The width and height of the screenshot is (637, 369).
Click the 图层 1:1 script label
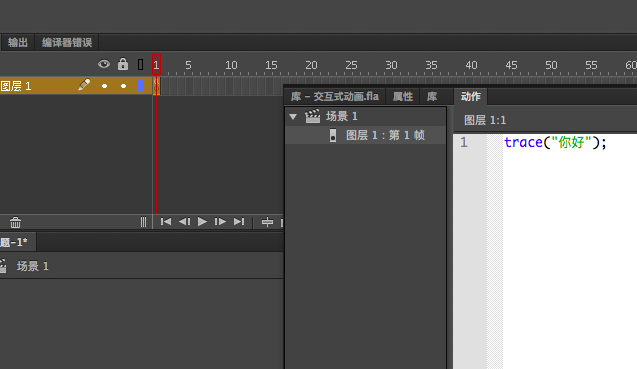[485, 120]
